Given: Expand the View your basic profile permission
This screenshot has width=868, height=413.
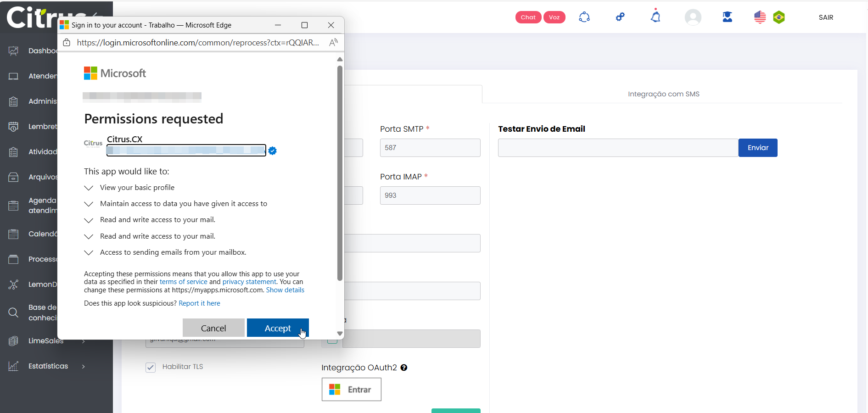Looking at the screenshot, I should click(x=89, y=188).
